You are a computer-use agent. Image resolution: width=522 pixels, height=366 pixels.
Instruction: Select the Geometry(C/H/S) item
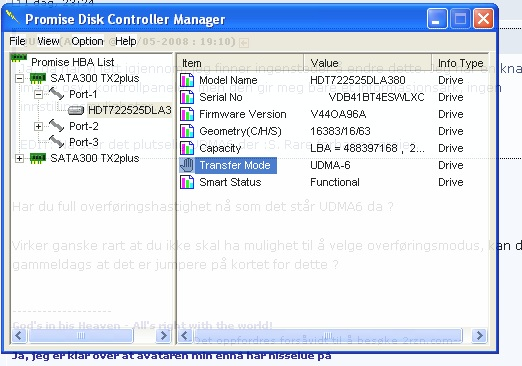[x=240, y=131]
